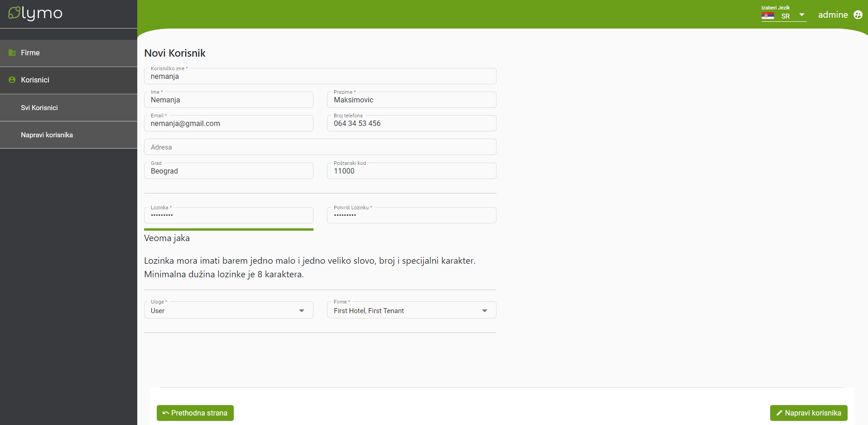The image size is (868, 425).
Task: Click the admin account avatar icon
Action: tap(858, 15)
